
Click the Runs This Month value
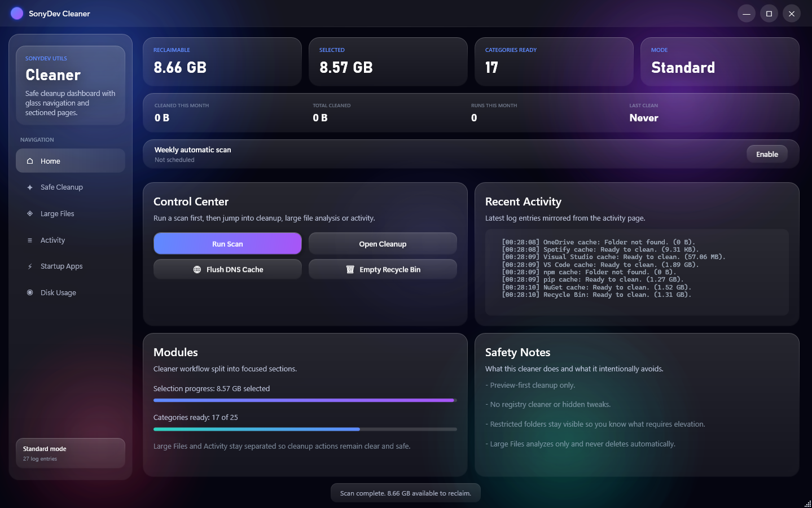tap(474, 118)
